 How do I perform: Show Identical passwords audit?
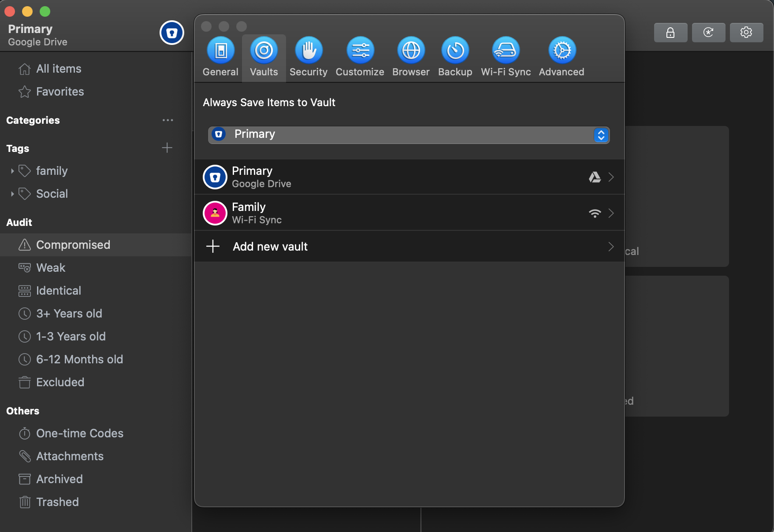(x=96, y=291)
